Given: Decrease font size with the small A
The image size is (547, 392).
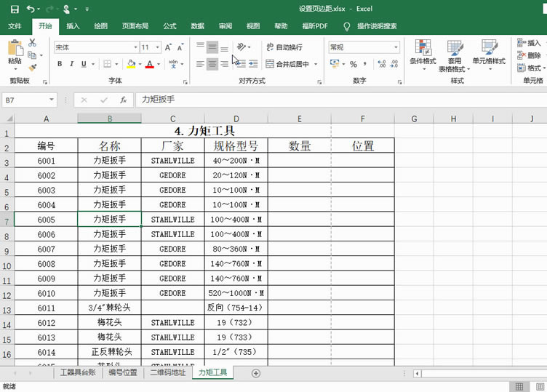Looking at the screenshot, I should [x=180, y=47].
